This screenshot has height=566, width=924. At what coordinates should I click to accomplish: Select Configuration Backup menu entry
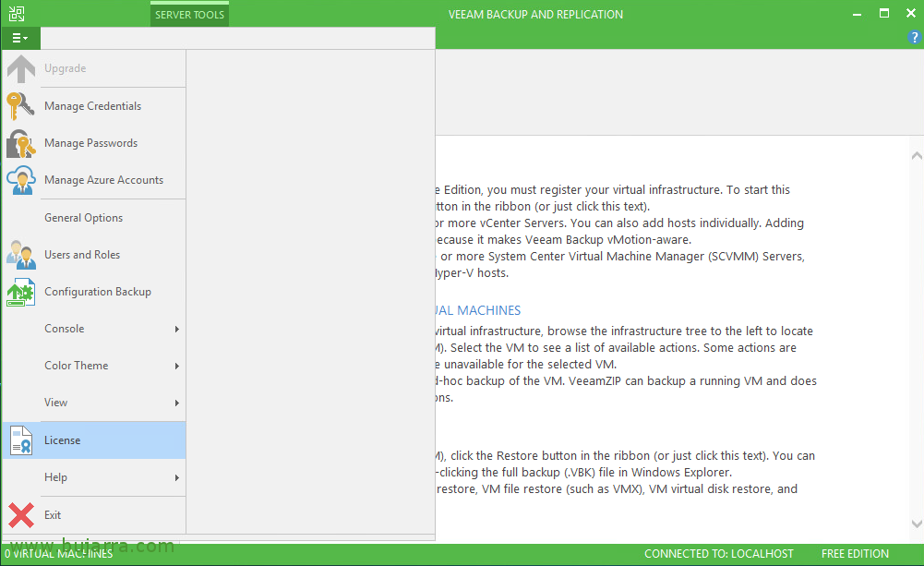[x=94, y=292]
